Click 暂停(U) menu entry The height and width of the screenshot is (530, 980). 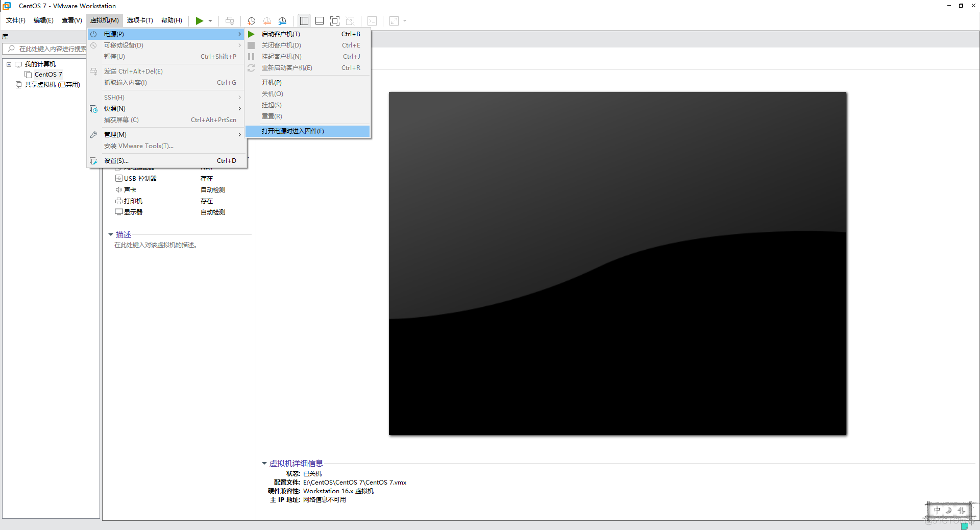[165, 57]
